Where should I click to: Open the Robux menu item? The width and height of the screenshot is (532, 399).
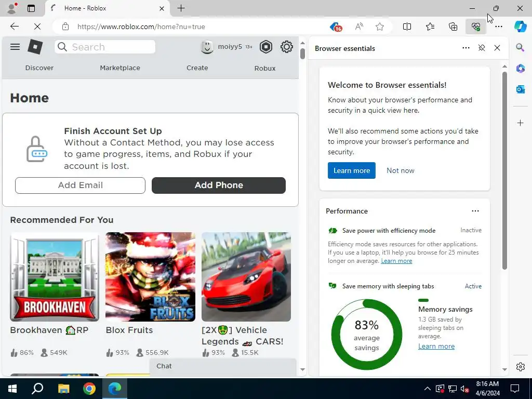coord(264,68)
